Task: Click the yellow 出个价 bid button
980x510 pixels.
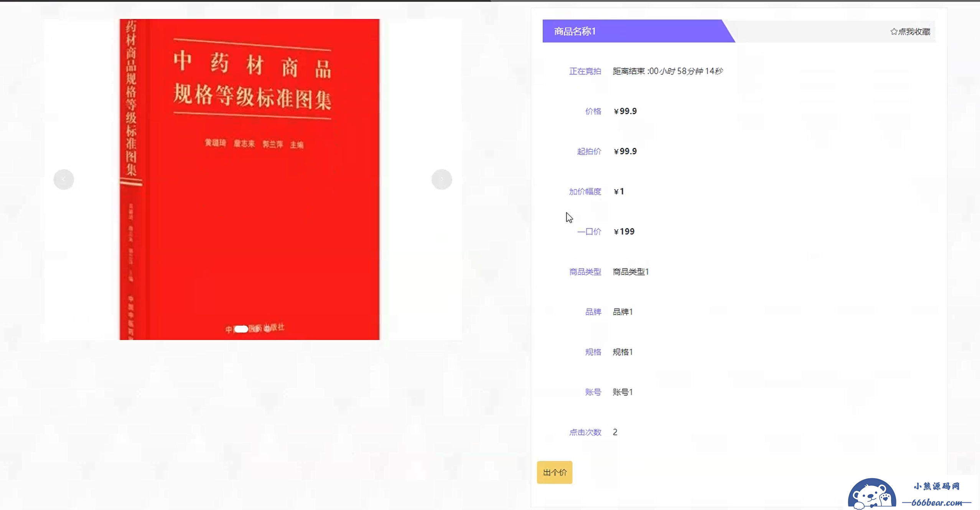Action: click(555, 472)
